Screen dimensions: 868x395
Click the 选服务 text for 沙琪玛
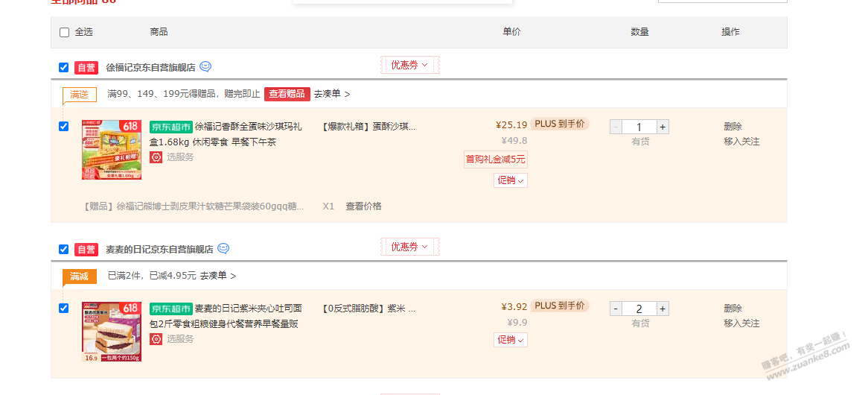coord(180,157)
